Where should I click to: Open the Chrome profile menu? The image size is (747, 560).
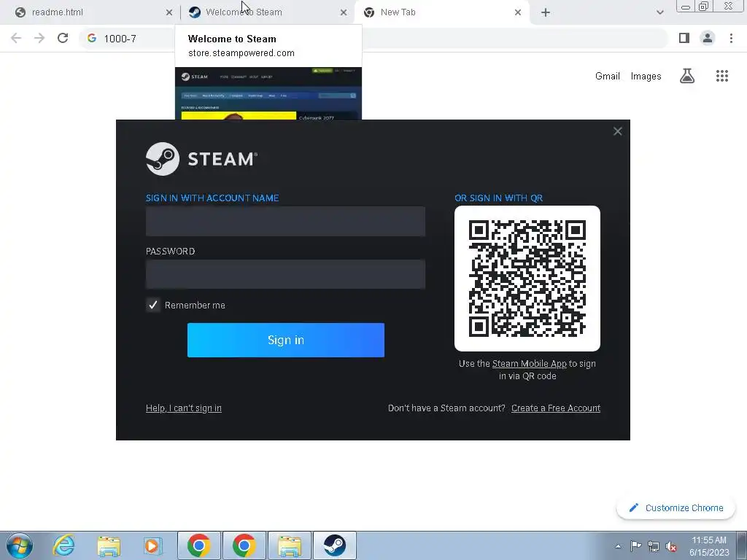coord(708,38)
